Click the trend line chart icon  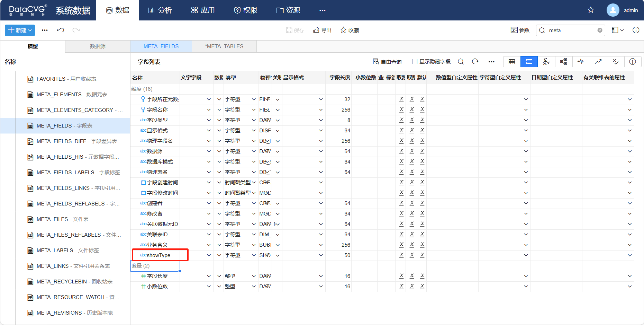[x=598, y=62]
